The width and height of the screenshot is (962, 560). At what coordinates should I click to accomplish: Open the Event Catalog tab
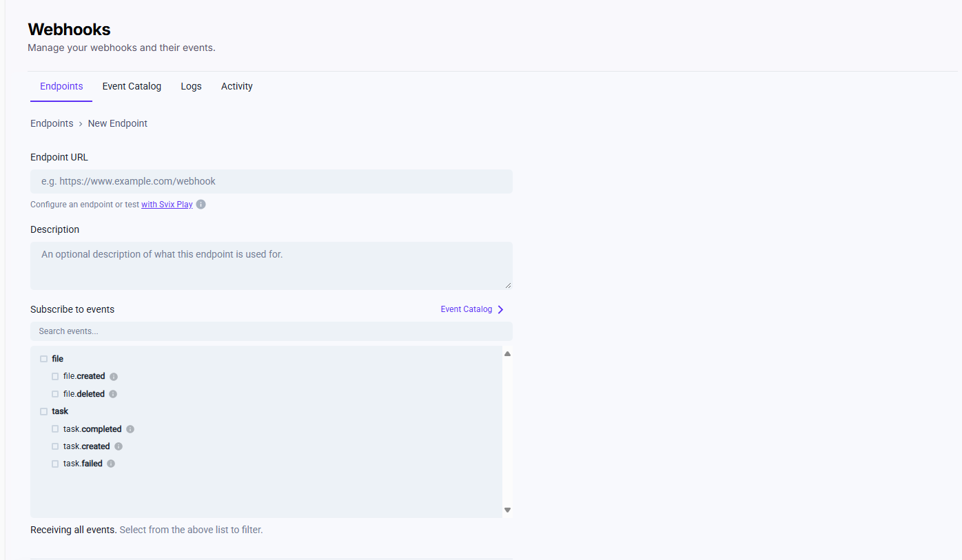[x=132, y=86]
